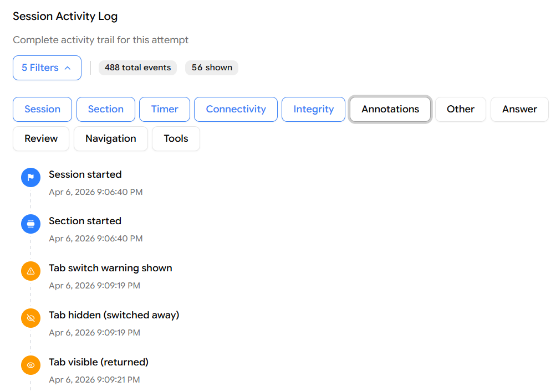The image size is (556, 392).
Task: Click the 488 total events badge
Action: point(137,68)
